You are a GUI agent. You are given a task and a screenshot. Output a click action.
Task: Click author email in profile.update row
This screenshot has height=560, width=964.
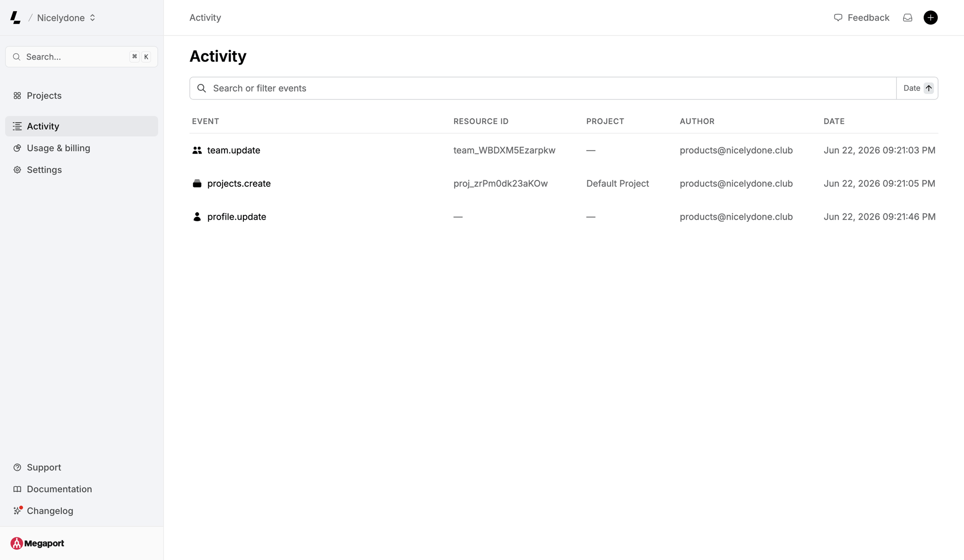736,217
